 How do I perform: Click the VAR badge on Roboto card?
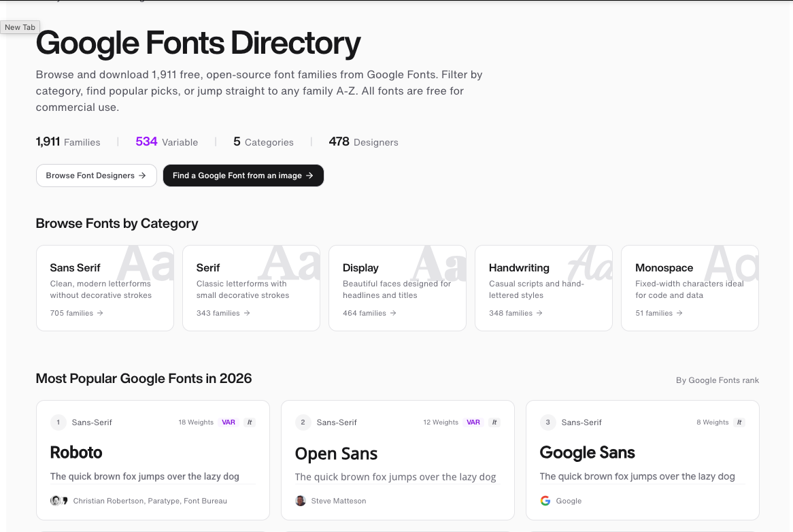[229, 422]
